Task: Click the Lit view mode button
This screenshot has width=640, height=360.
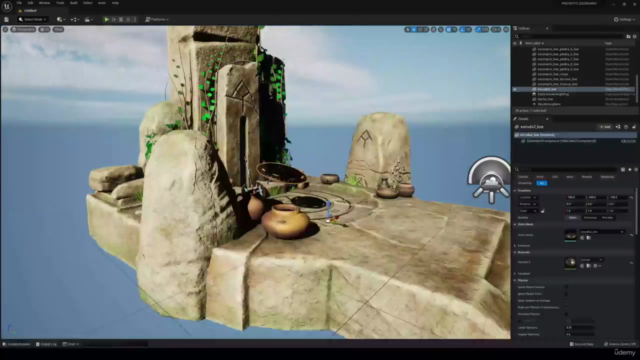Action: (44, 30)
